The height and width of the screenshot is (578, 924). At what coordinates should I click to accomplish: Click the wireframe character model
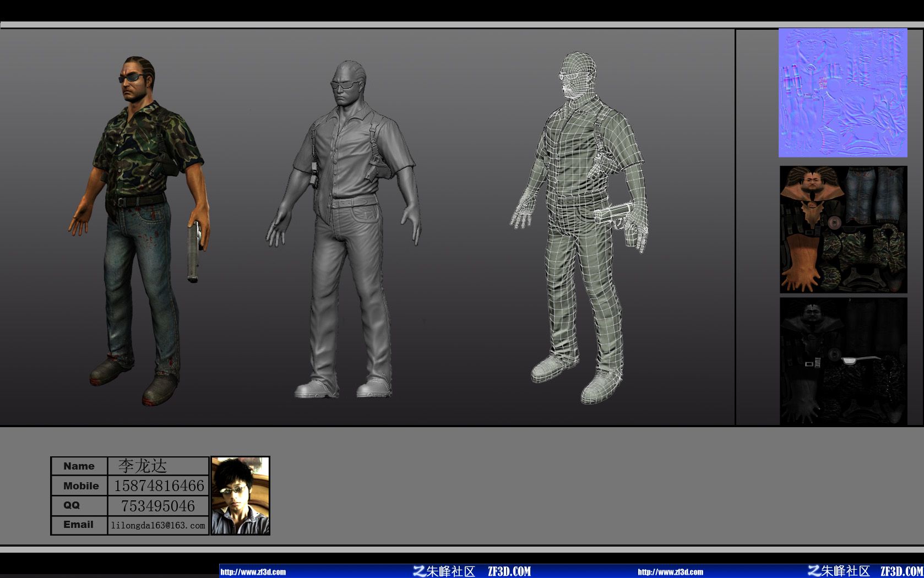pyautogui.click(x=580, y=228)
